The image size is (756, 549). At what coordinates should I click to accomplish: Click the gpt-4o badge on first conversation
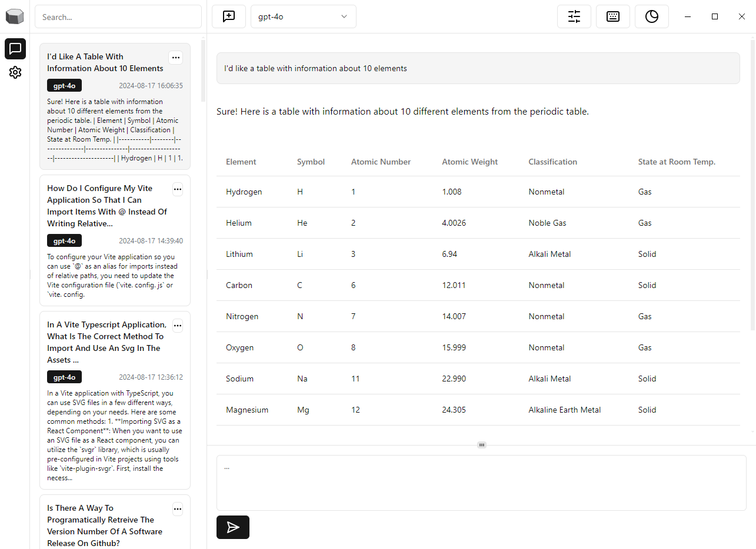click(64, 86)
